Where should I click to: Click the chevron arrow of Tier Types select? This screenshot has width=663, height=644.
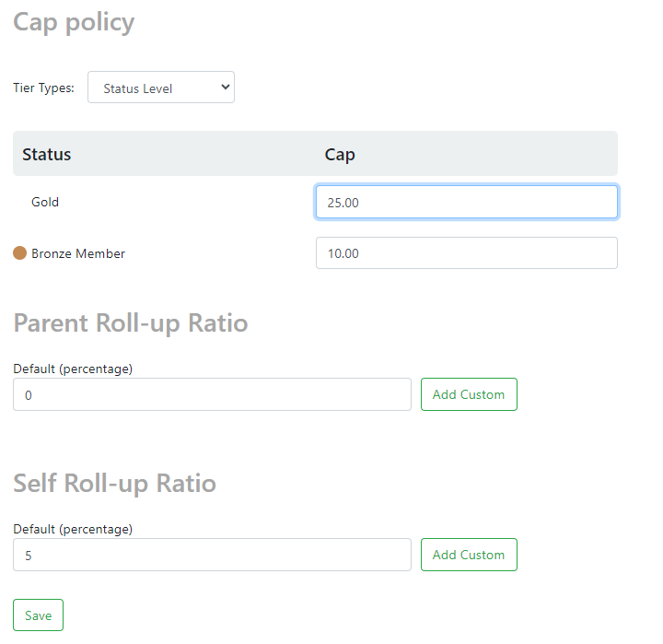[226, 88]
